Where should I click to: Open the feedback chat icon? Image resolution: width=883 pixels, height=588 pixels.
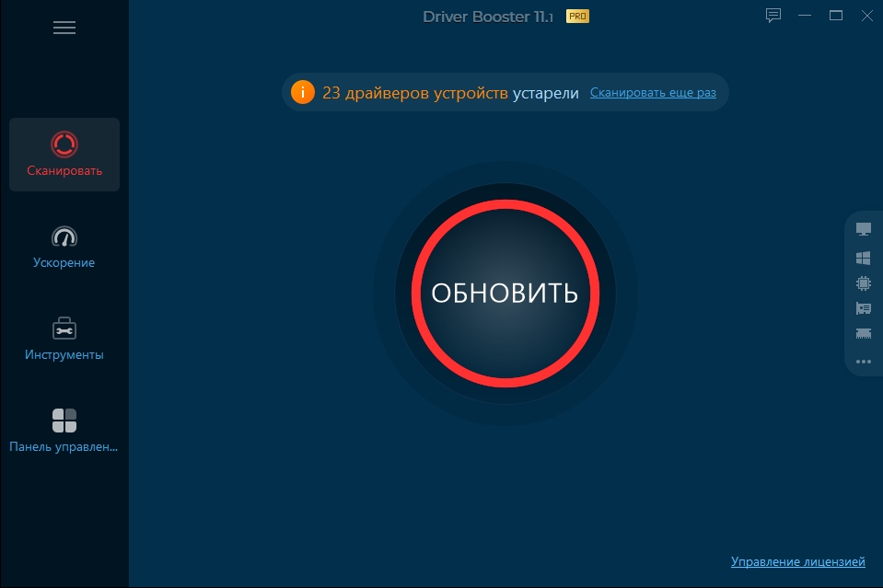(x=773, y=16)
